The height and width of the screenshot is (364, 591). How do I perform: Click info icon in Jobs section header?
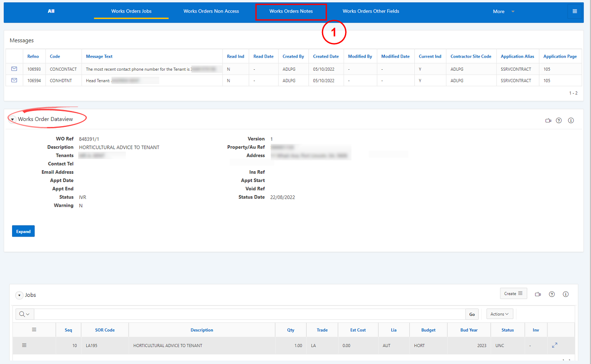[565, 294]
